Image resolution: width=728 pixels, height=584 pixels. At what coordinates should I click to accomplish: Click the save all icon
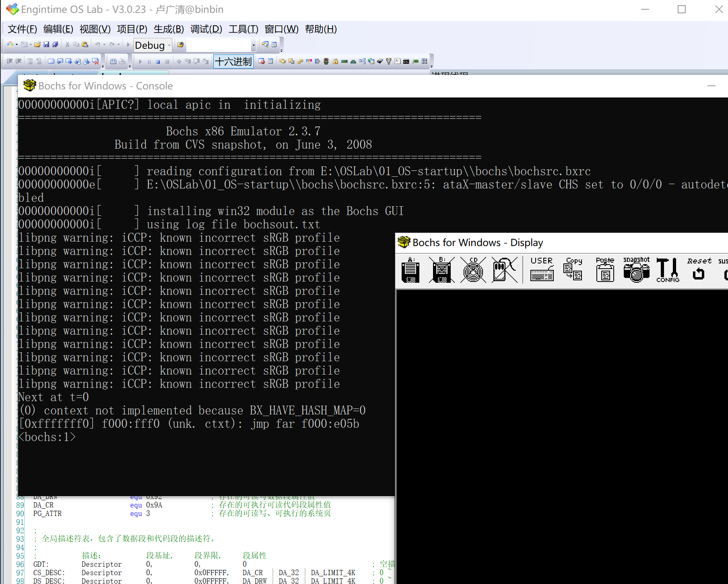55,45
